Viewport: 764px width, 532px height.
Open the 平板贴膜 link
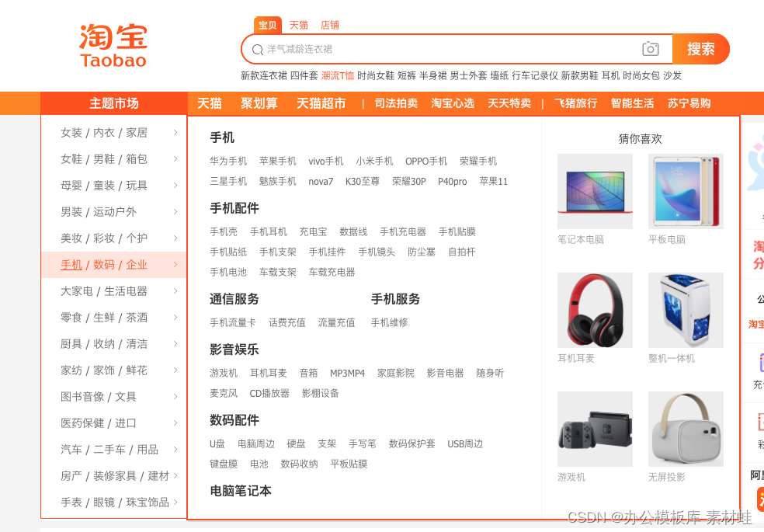[x=349, y=464]
